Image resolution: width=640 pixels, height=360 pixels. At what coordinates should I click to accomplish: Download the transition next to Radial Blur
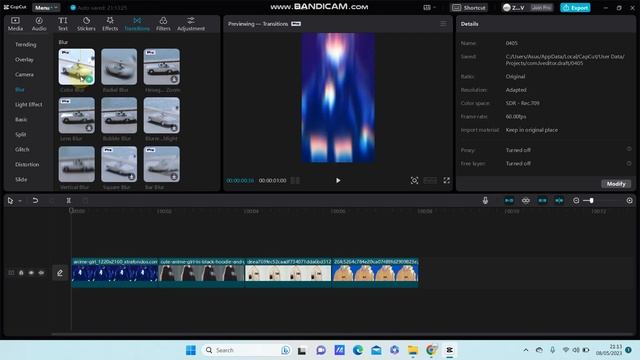click(x=174, y=79)
